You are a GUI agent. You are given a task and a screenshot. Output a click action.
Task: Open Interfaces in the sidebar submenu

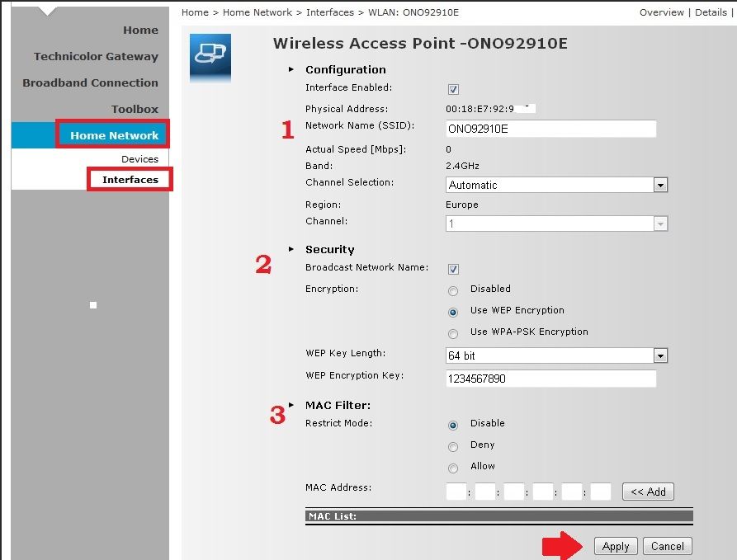130,180
